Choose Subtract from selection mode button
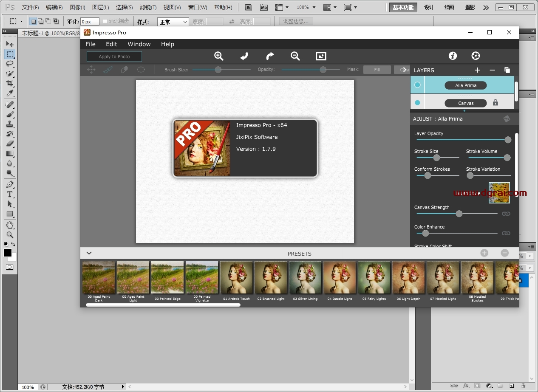 pyautogui.click(x=48, y=21)
